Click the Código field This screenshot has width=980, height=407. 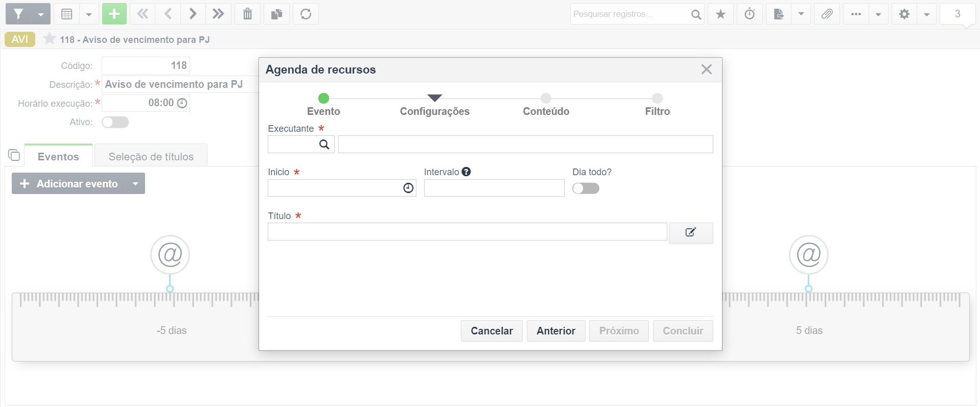[x=146, y=65]
